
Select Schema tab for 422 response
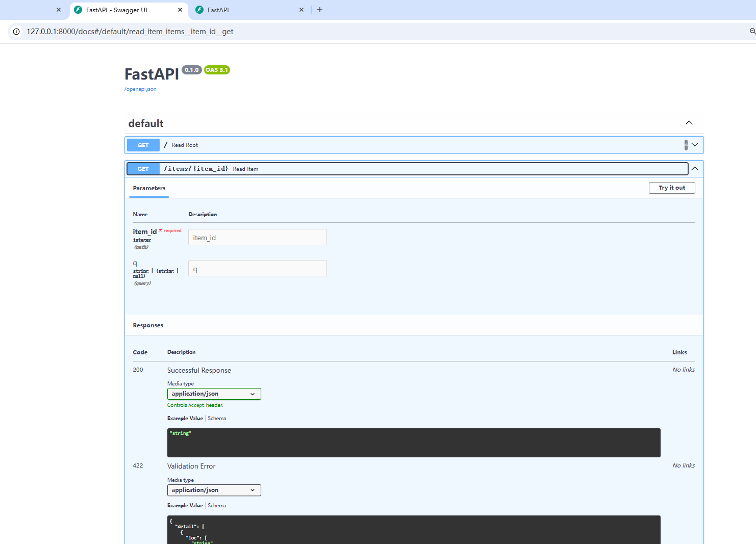point(217,506)
